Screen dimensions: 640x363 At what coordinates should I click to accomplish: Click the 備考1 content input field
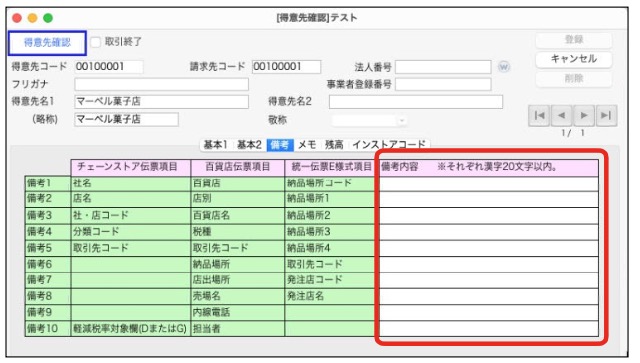pos(489,184)
